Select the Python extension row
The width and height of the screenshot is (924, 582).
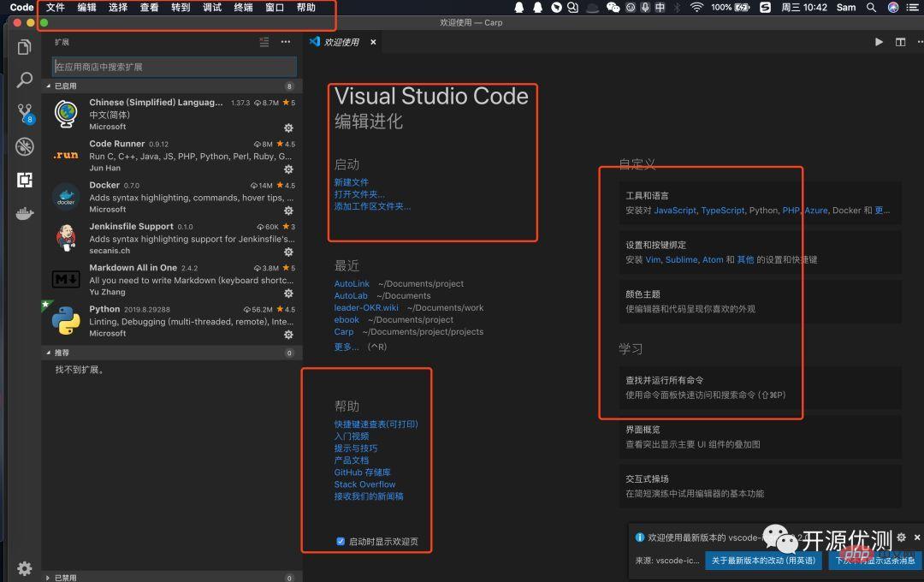pos(172,321)
